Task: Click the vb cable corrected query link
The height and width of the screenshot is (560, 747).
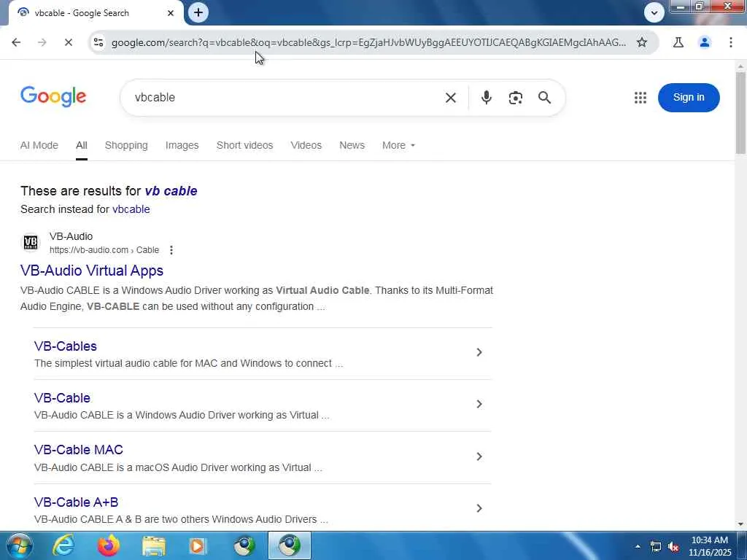Action: tap(171, 191)
